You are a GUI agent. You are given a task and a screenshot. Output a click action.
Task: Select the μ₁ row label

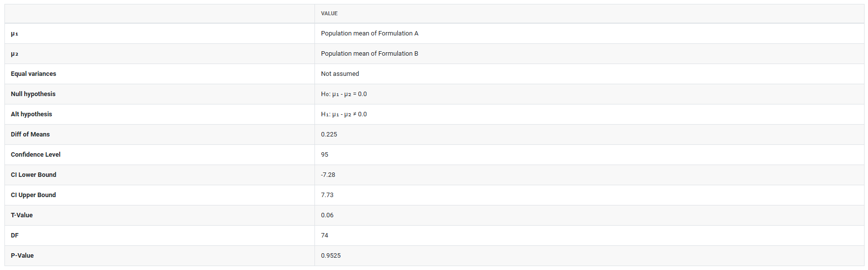pos(15,34)
